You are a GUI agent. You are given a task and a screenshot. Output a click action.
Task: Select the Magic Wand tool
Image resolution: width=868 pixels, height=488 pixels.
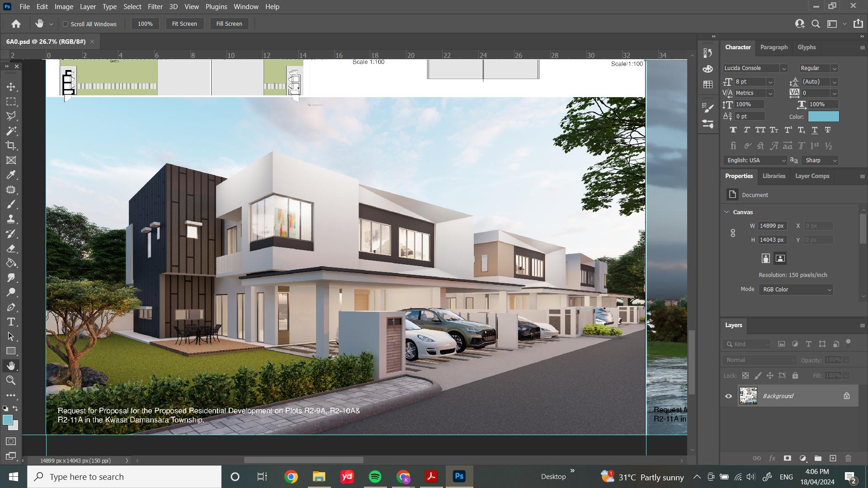pyautogui.click(x=11, y=131)
